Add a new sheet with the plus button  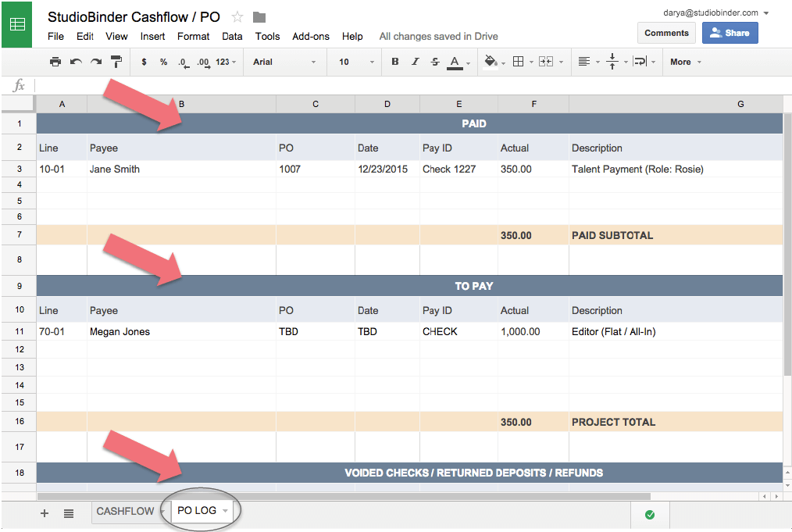[45, 513]
